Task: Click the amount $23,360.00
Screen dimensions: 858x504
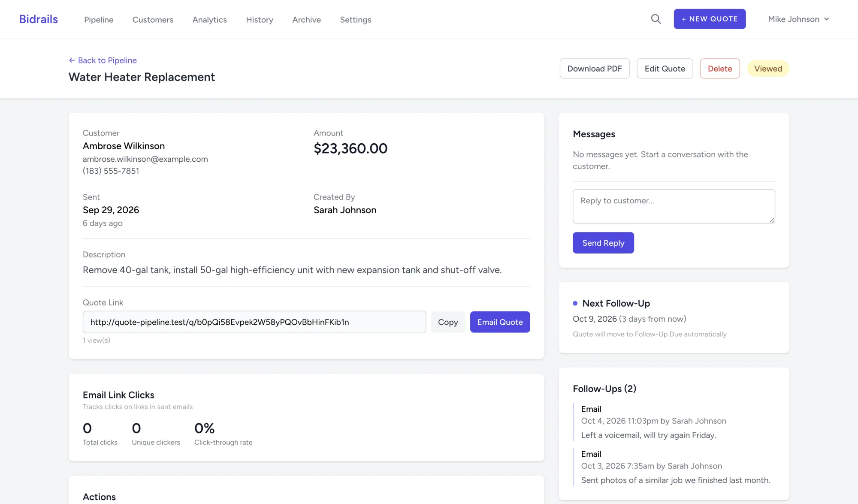Action: pos(350,148)
